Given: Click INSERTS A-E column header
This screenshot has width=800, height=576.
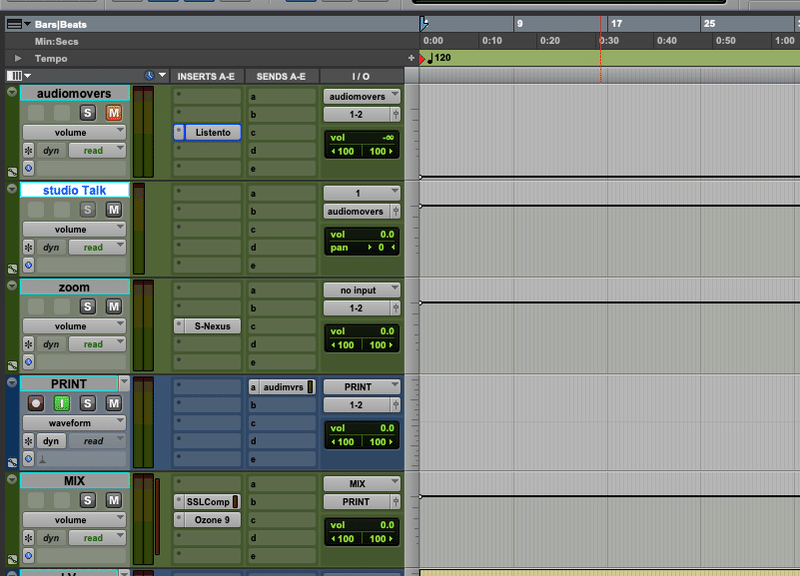Looking at the screenshot, I should pyautogui.click(x=206, y=76).
